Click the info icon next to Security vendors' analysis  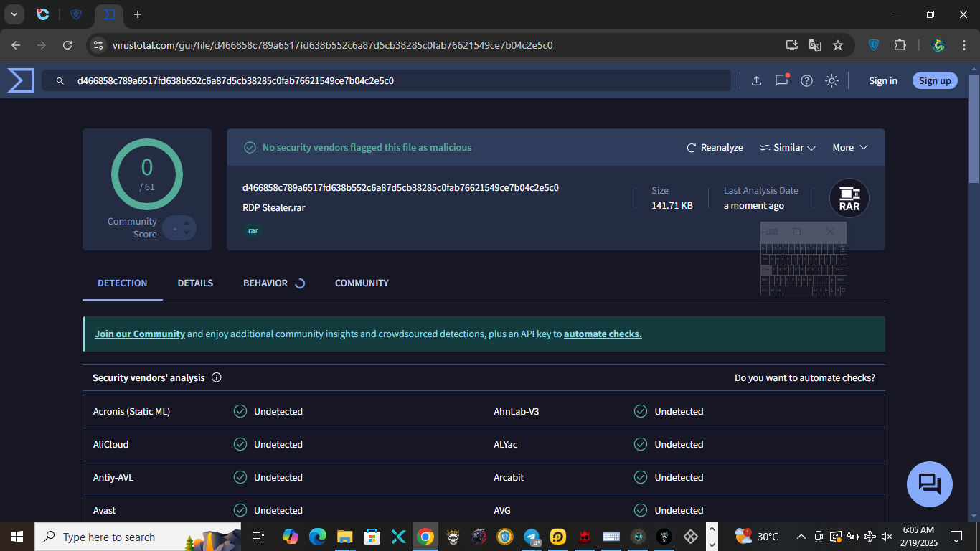(x=216, y=377)
